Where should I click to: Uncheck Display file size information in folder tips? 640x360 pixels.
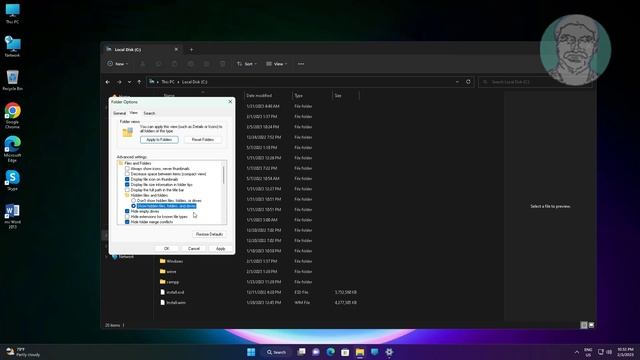point(127,184)
